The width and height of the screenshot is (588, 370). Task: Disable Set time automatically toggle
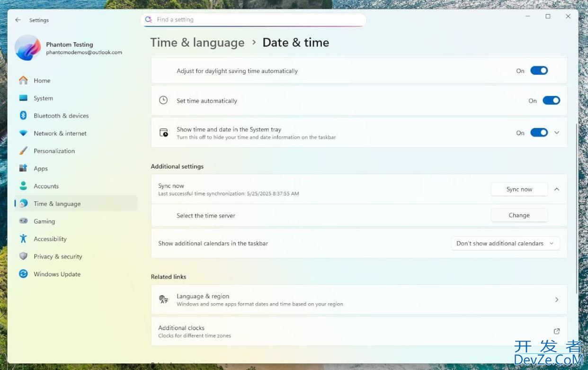[x=551, y=100]
